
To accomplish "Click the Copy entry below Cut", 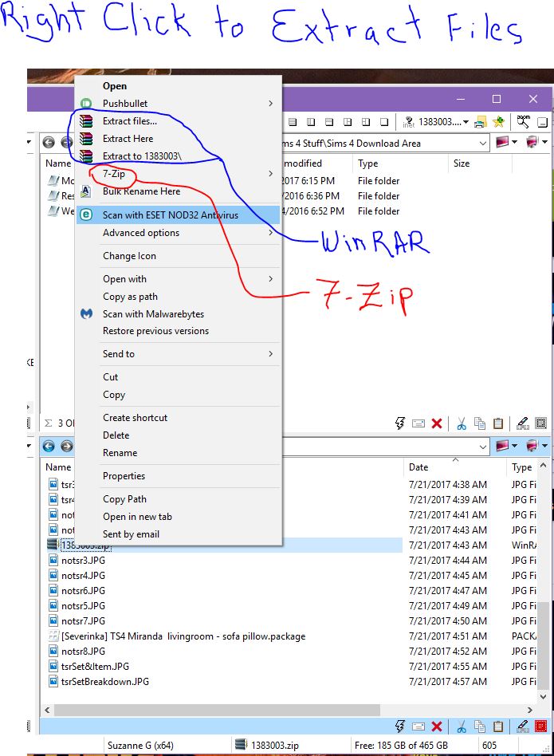I will pyautogui.click(x=114, y=395).
